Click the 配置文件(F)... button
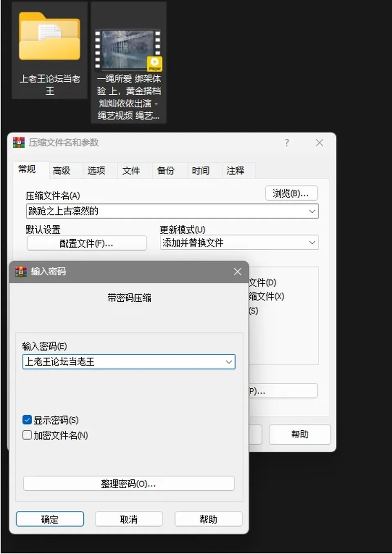This screenshot has height=554, width=392. 87,243
